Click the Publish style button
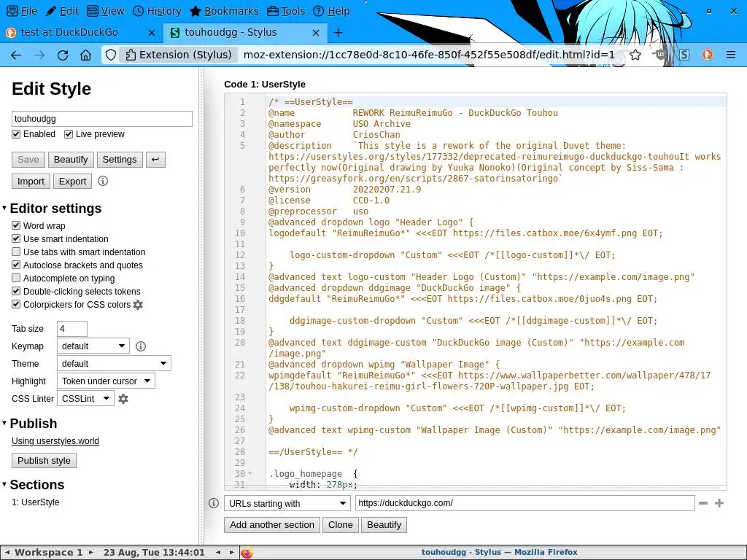The height and width of the screenshot is (560, 747). 44,461
